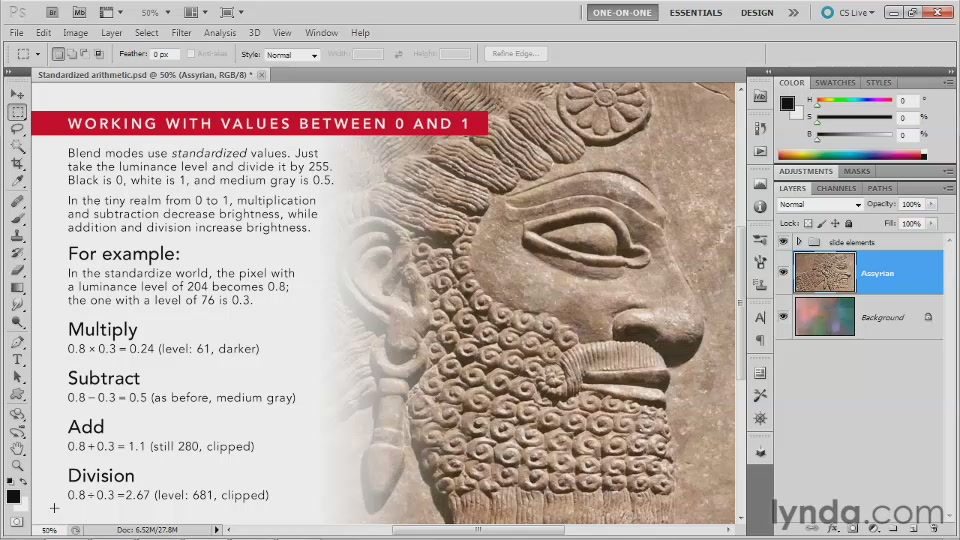Image resolution: width=960 pixels, height=540 pixels.
Task: Select the Pen tool
Action: pyautogui.click(x=17, y=342)
